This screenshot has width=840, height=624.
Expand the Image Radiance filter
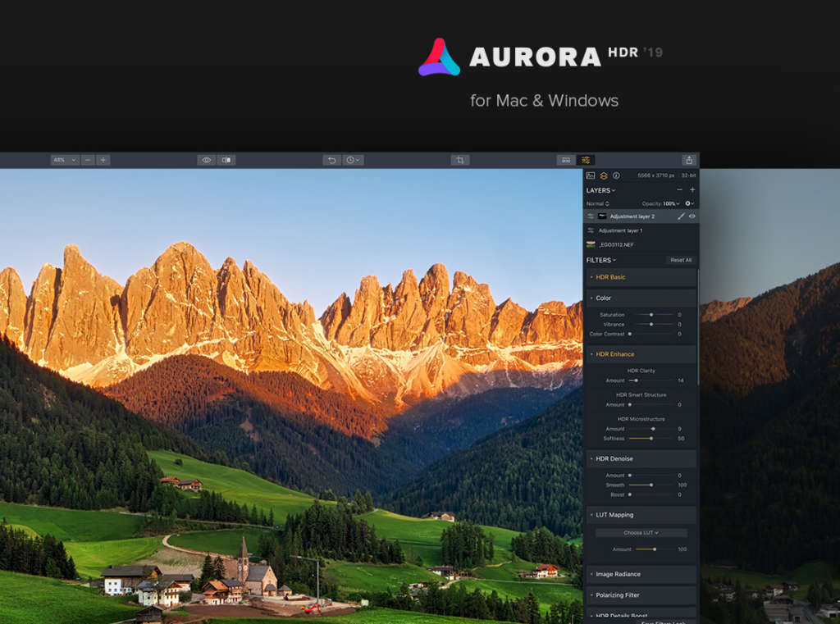[x=618, y=574]
